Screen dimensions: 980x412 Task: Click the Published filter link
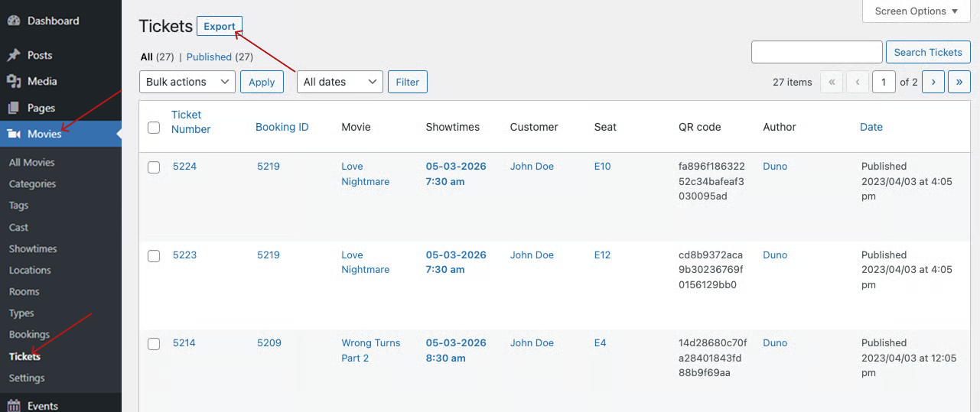pyautogui.click(x=209, y=57)
